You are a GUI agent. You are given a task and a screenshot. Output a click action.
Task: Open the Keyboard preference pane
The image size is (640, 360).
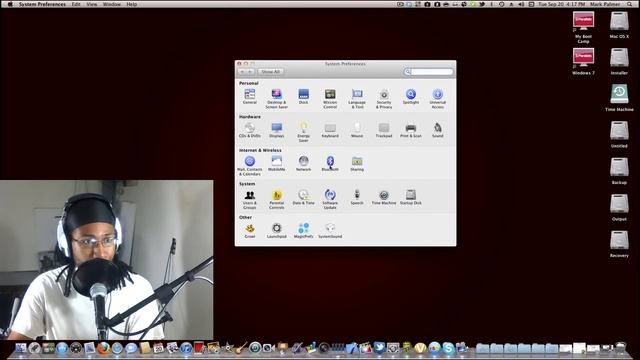330,130
